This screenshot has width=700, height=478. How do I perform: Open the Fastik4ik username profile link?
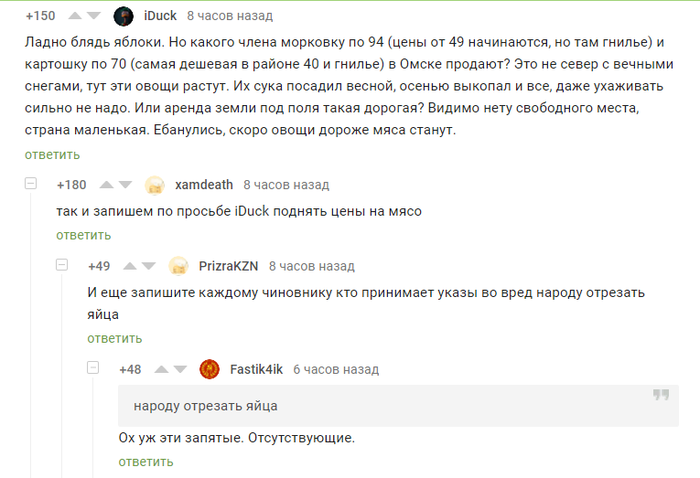(x=256, y=369)
